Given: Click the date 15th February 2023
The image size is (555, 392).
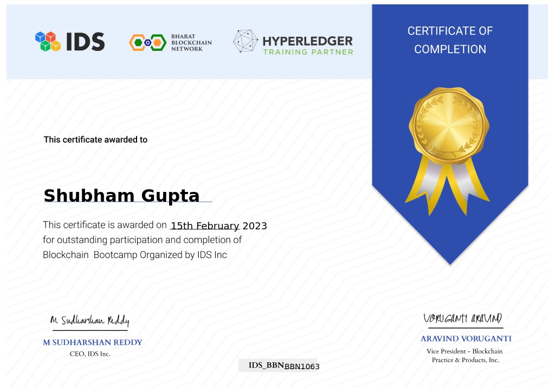Looking at the screenshot, I should click(218, 226).
